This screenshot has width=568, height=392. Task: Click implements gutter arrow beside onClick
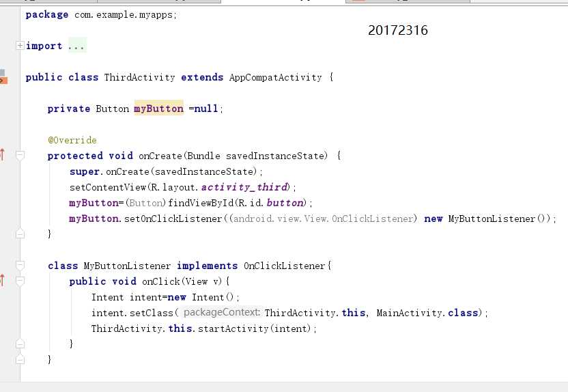(x=3, y=280)
